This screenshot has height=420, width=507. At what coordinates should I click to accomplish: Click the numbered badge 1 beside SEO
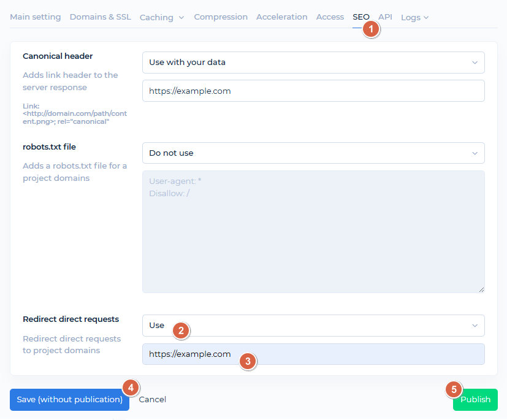click(370, 28)
